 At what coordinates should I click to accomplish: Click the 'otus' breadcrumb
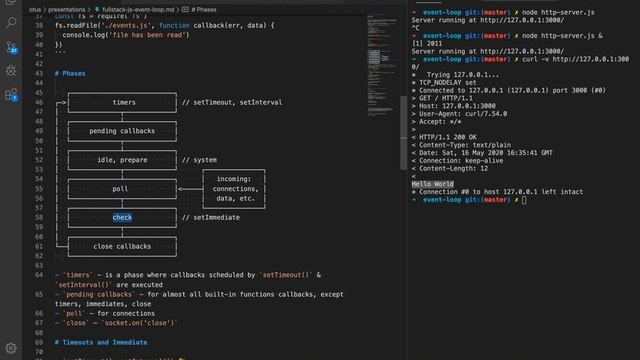(x=35, y=9)
